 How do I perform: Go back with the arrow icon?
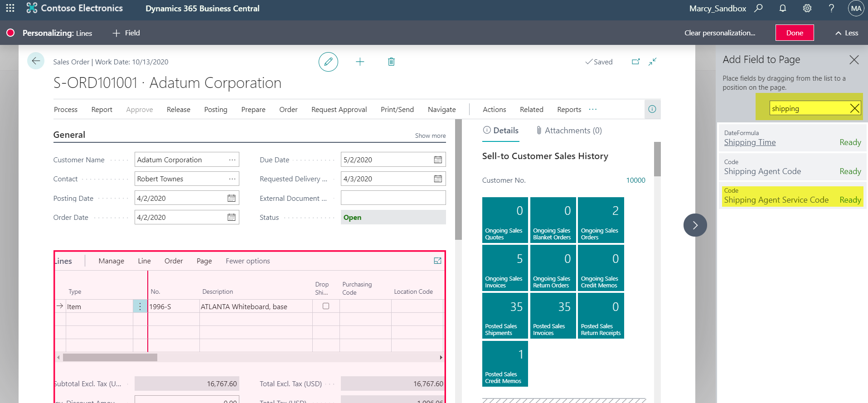[36, 61]
